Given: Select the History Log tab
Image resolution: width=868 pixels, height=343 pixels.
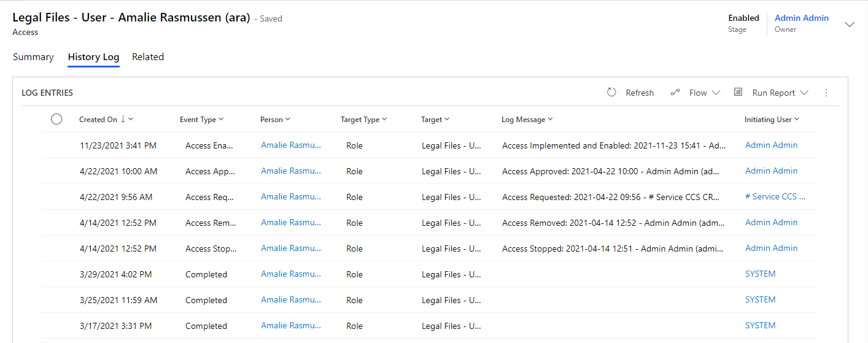Looking at the screenshot, I should (x=93, y=57).
